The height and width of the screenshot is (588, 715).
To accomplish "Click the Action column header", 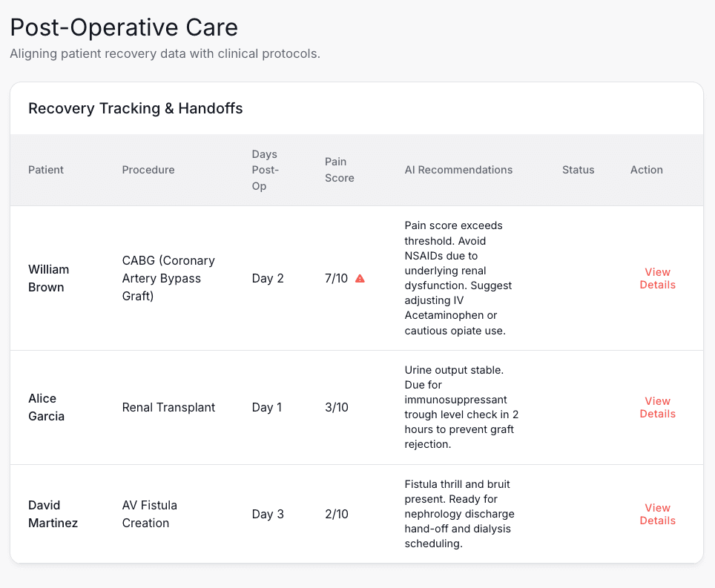I will (646, 170).
